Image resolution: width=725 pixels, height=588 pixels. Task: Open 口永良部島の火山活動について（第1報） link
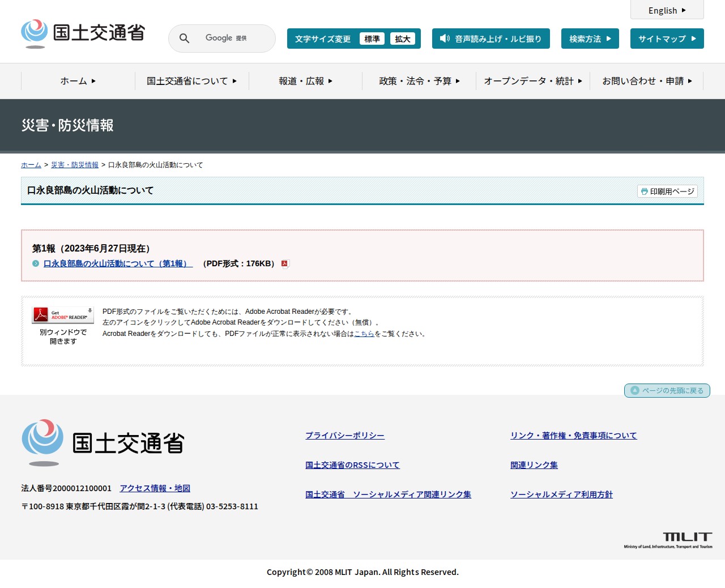tap(118, 264)
